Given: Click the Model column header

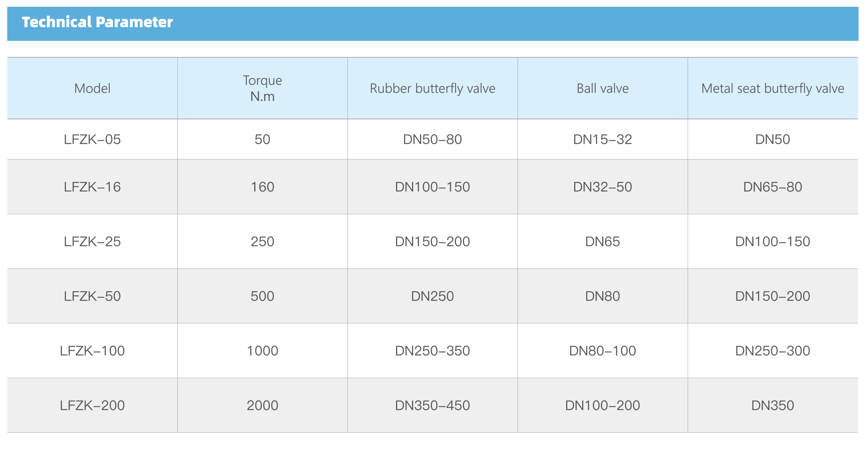Looking at the screenshot, I should tap(92, 89).
